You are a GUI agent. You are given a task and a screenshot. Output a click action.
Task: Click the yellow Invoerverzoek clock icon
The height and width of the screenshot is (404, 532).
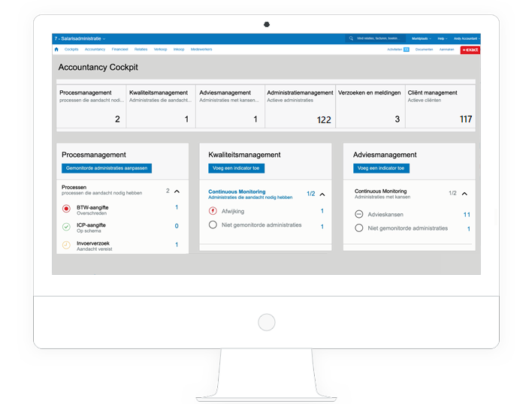pyautogui.click(x=66, y=245)
